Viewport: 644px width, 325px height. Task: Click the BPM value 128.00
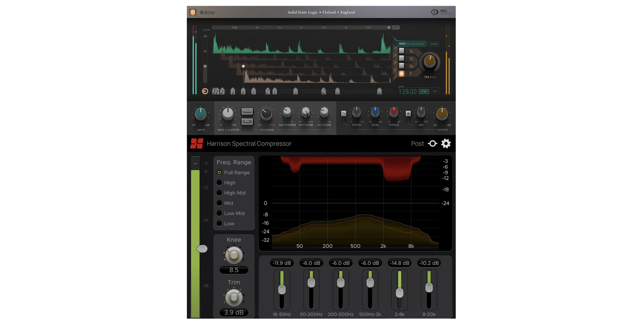point(408,92)
